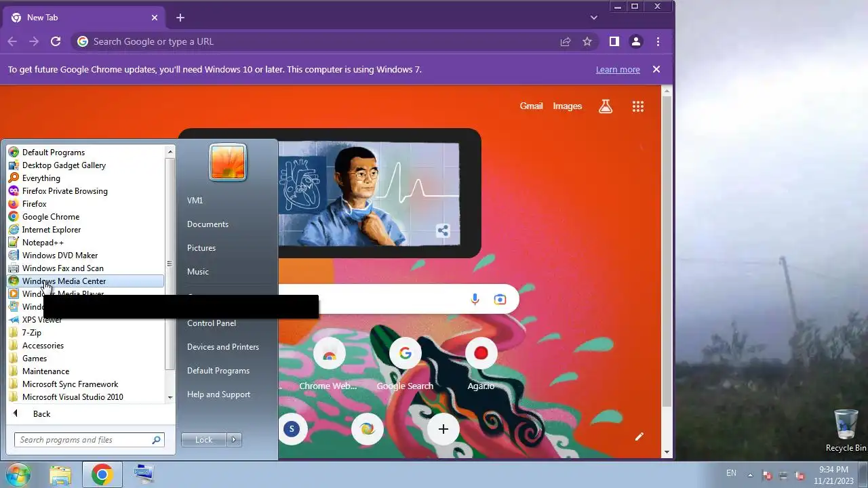868x488 pixels.
Task: Dismiss the Windows 7 update infobar
Action: click(656, 69)
